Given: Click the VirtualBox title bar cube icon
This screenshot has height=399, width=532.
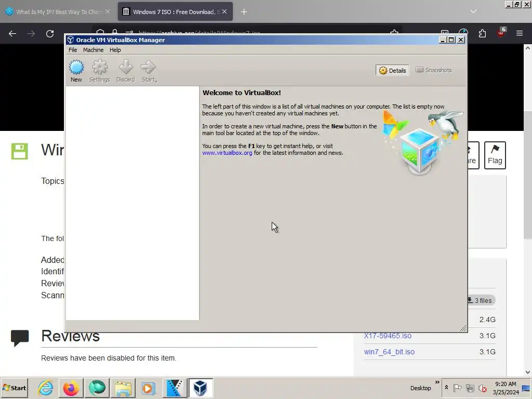Looking at the screenshot, I should 71,39.
